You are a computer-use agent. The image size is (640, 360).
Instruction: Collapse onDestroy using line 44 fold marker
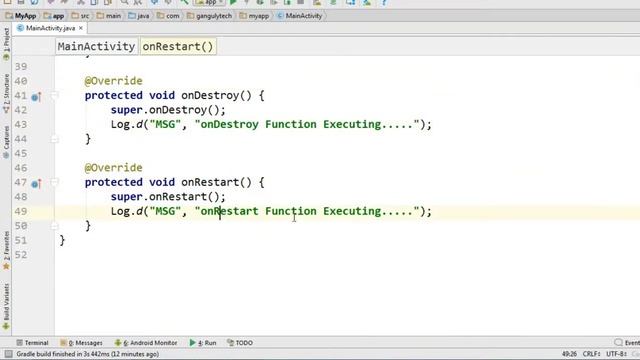[54, 139]
